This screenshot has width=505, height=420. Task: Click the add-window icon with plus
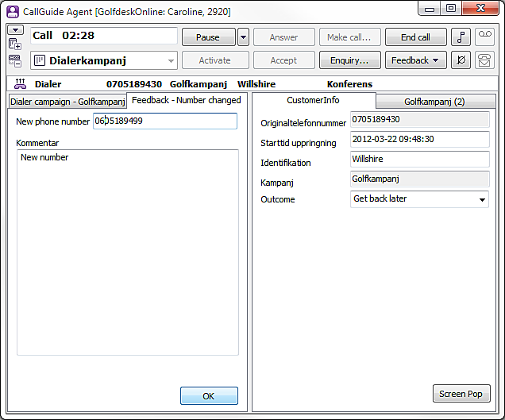pyautogui.click(x=15, y=44)
